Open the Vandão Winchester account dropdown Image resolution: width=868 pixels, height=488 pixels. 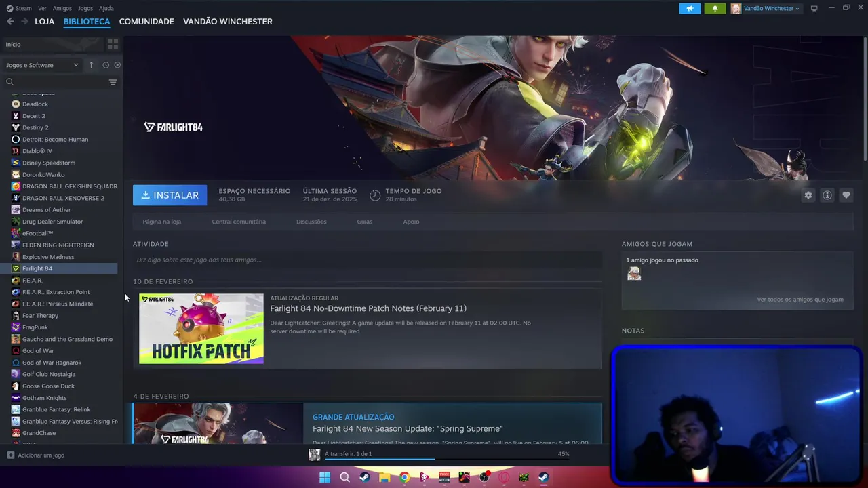coord(766,9)
